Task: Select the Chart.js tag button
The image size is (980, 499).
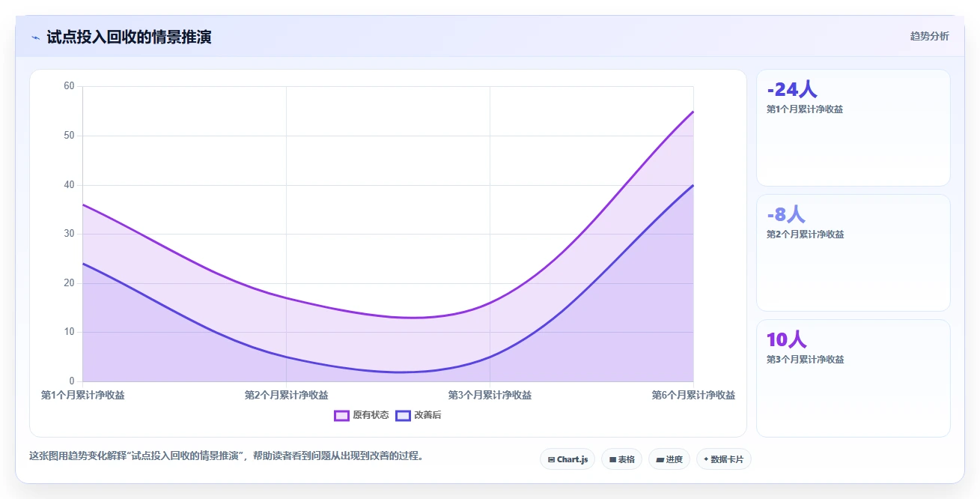Action: point(567,459)
